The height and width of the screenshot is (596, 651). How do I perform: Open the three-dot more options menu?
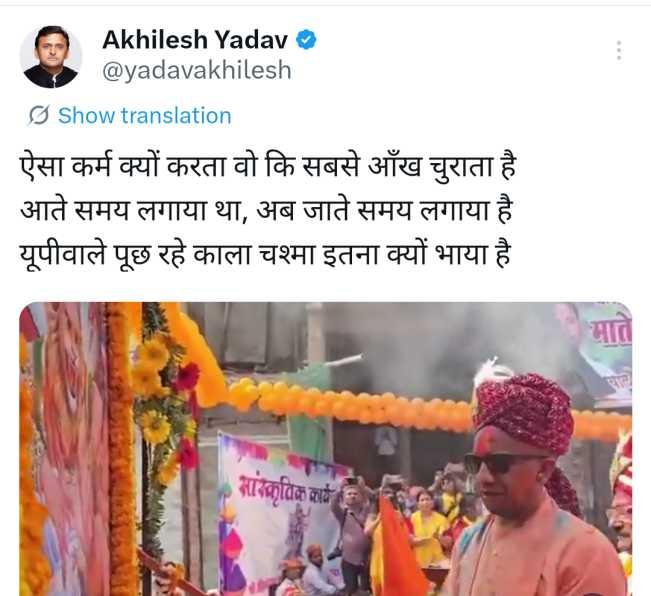[x=619, y=51]
